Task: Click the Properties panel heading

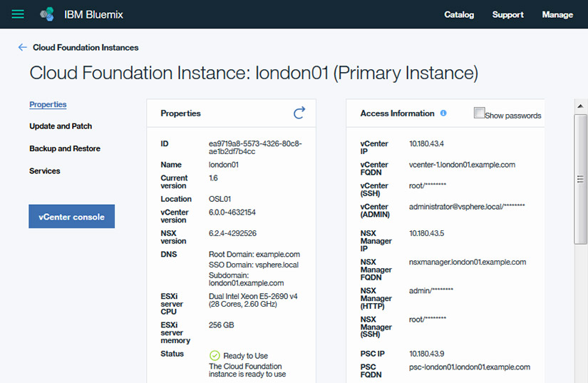Action: pos(180,113)
